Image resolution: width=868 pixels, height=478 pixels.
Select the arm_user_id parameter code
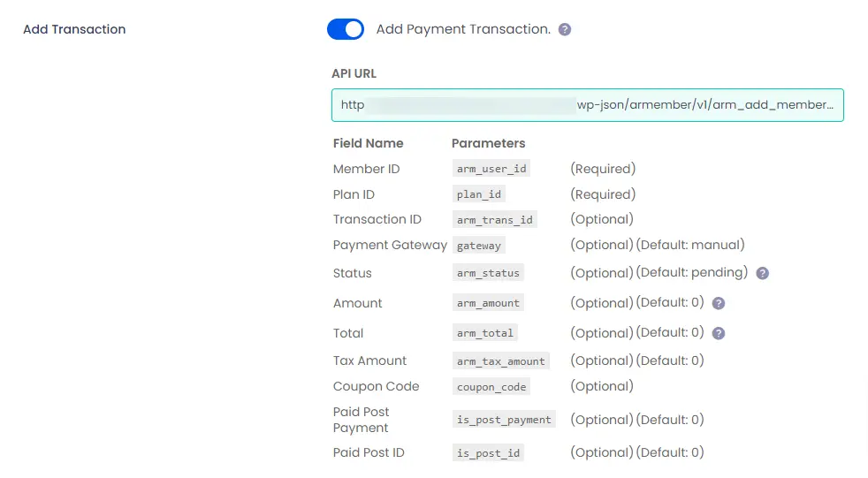point(491,169)
